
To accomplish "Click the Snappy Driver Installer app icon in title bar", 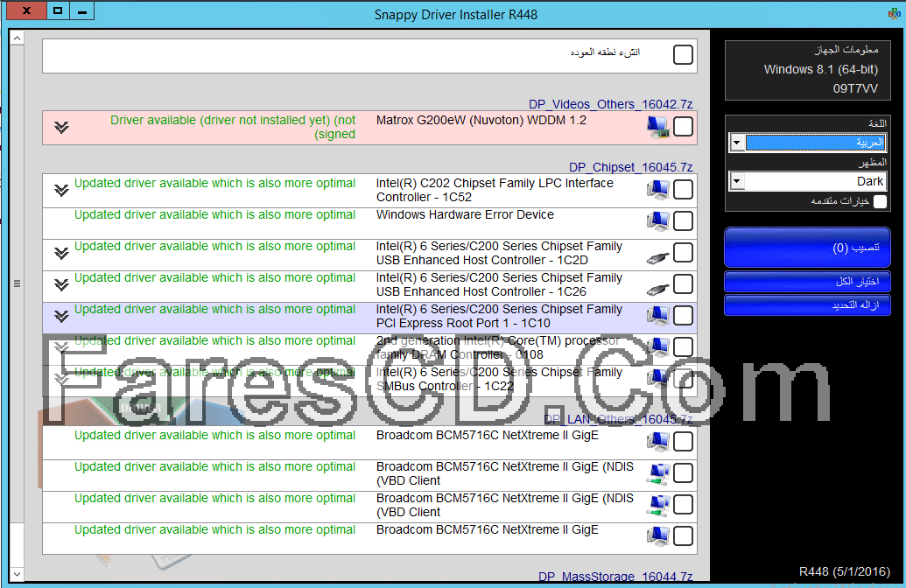I will [894, 13].
